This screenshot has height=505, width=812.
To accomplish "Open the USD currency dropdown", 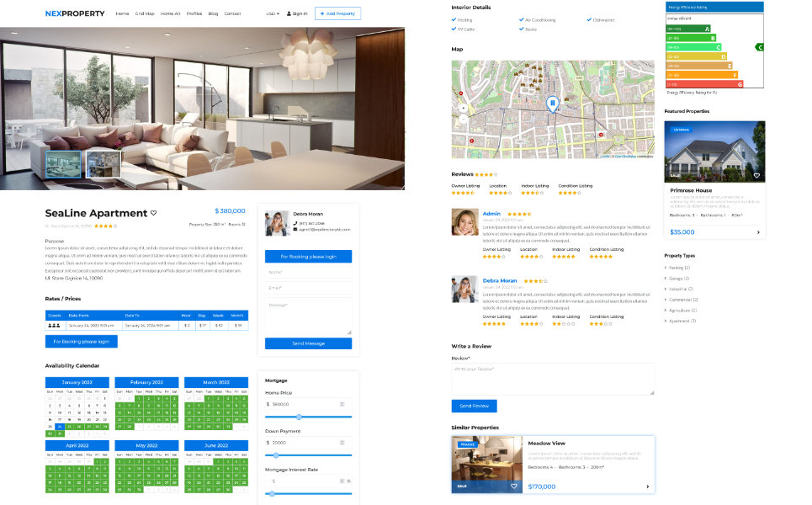I will pos(271,13).
